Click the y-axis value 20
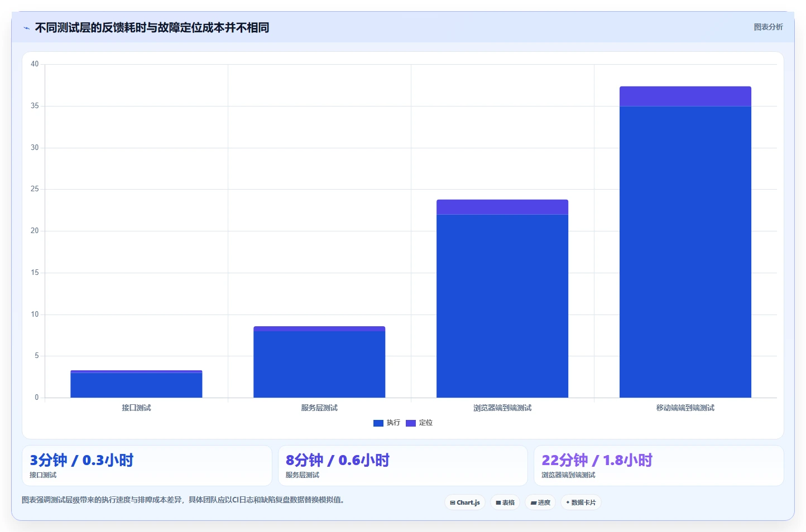806x532 pixels. [35, 231]
